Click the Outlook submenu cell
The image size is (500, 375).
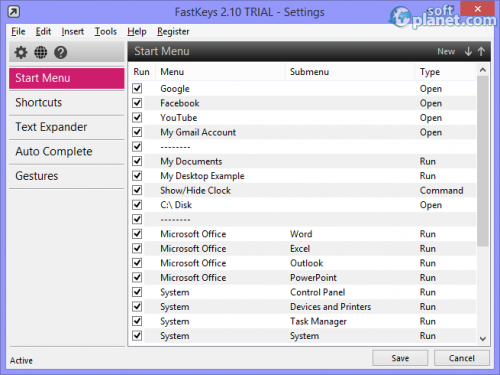click(x=306, y=263)
